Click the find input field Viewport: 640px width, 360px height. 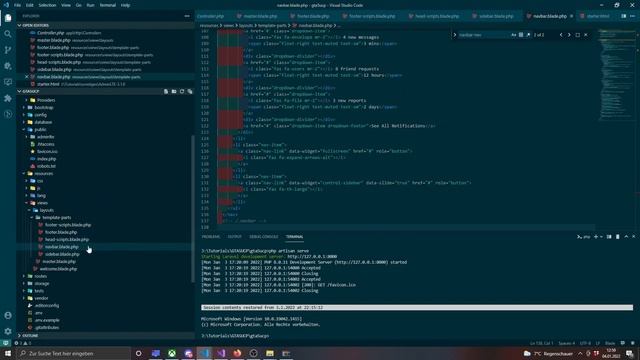click(x=484, y=35)
